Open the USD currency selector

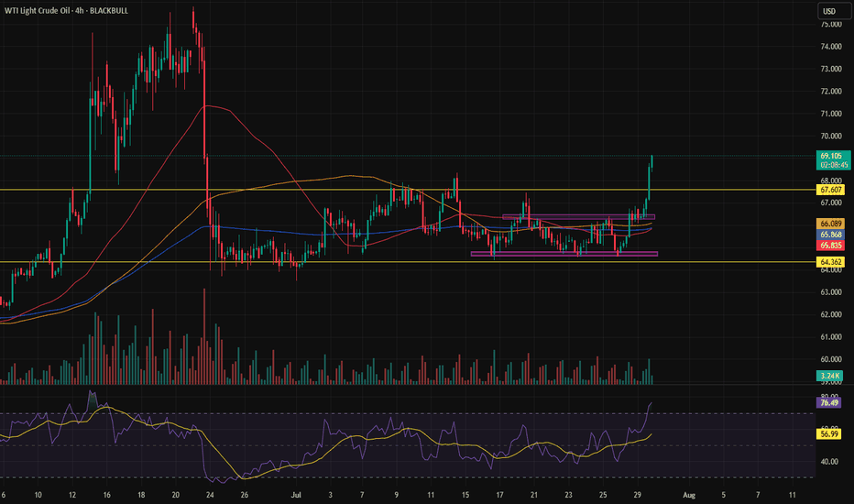[834, 11]
